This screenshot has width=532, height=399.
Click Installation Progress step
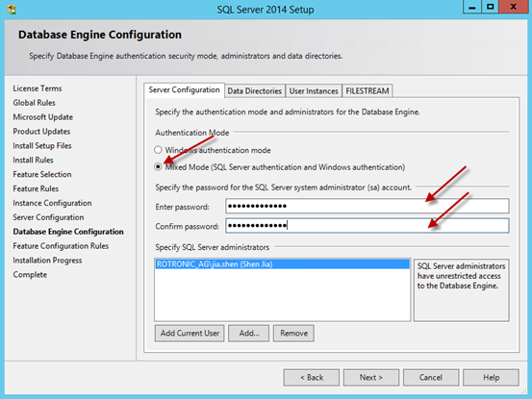pos(47,261)
